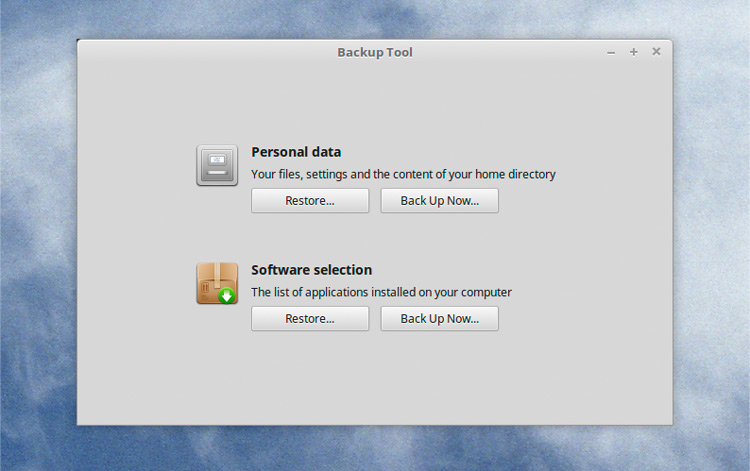
Task: Maximize the Backup Tool window
Action: [x=634, y=52]
